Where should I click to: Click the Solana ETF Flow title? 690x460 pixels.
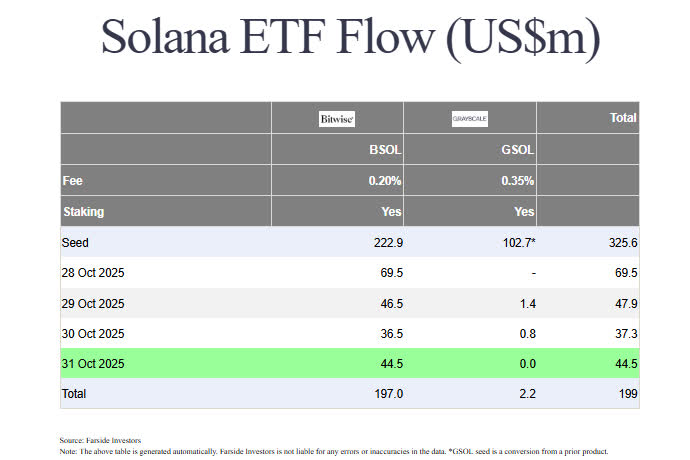coord(350,37)
